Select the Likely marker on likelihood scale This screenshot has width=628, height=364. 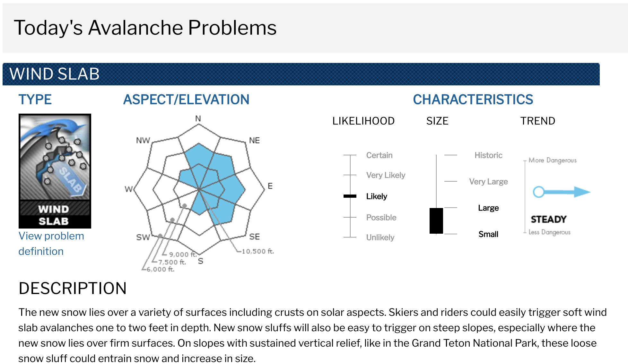(350, 196)
